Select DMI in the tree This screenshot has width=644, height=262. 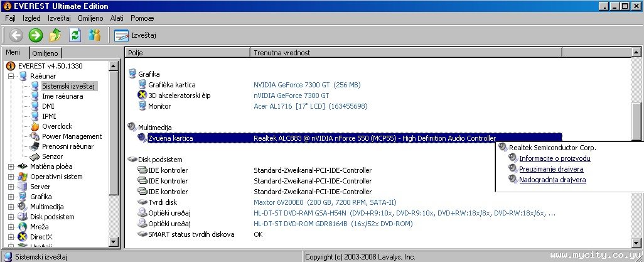[48, 106]
